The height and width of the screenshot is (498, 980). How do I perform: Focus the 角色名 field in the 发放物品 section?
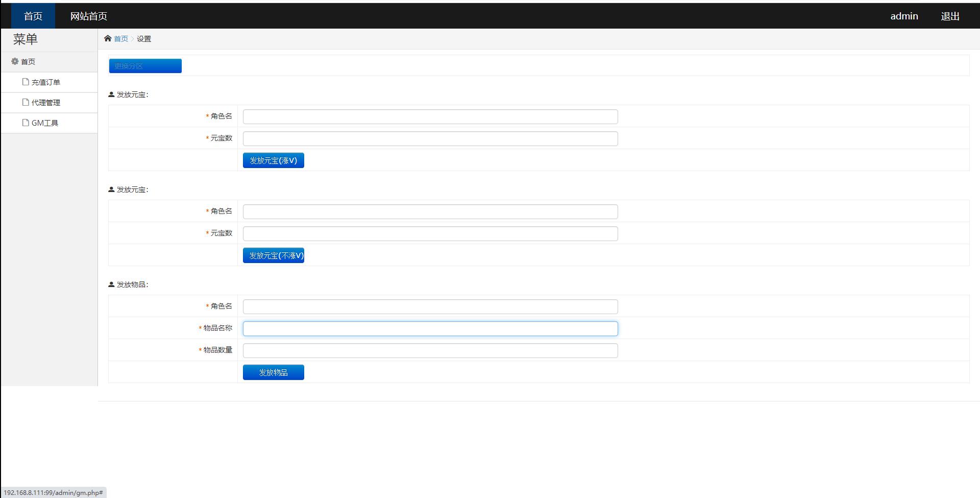430,306
